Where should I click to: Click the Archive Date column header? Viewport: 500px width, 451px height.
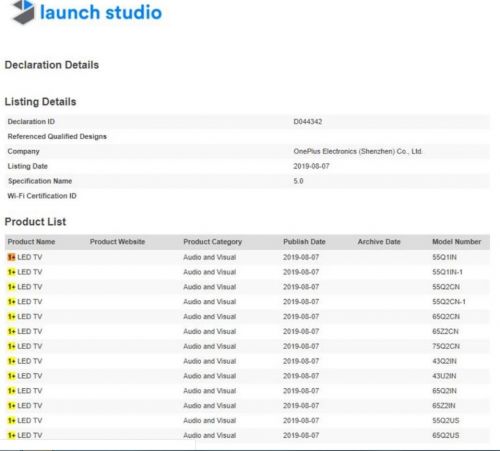(x=379, y=242)
